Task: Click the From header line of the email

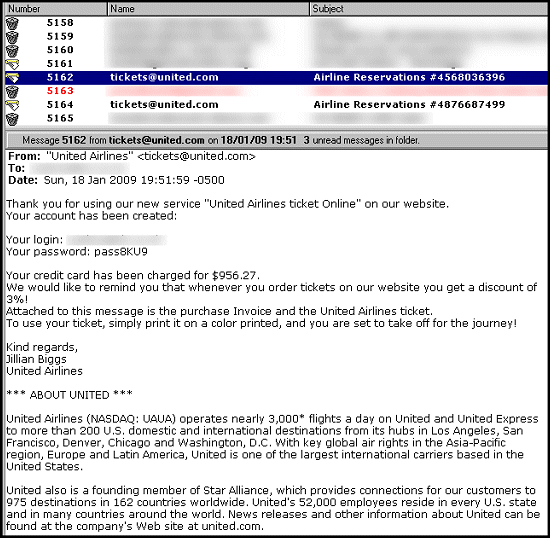Action: point(132,156)
